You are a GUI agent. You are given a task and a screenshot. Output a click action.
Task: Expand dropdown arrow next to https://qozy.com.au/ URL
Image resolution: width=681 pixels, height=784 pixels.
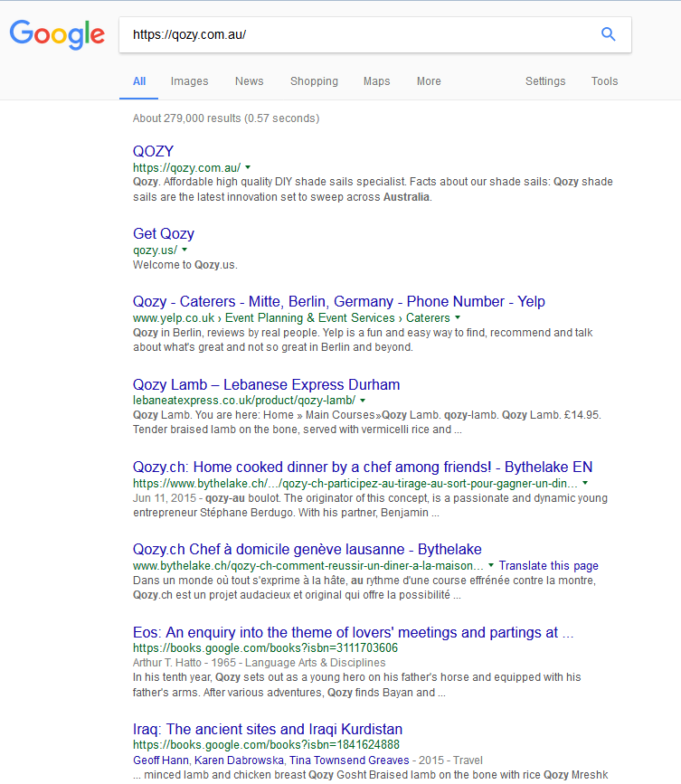point(248,167)
